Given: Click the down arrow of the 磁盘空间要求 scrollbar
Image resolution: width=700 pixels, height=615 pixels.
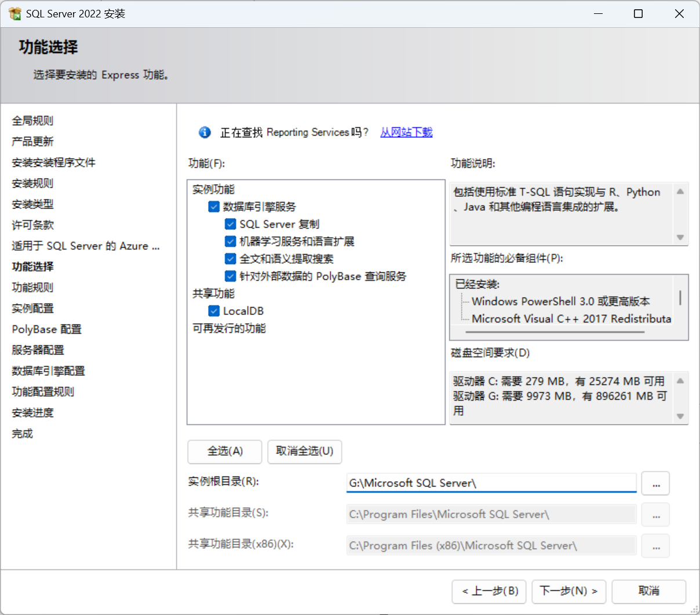Looking at the screenshot, I should [x=680, y=416].
